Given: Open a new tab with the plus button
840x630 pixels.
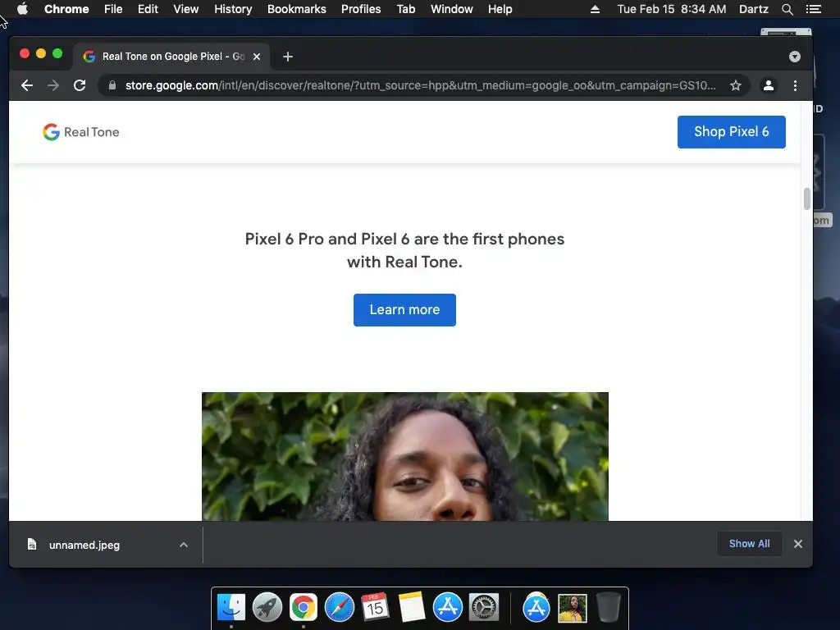Looking at the screenshot, I should pos(288,57).
